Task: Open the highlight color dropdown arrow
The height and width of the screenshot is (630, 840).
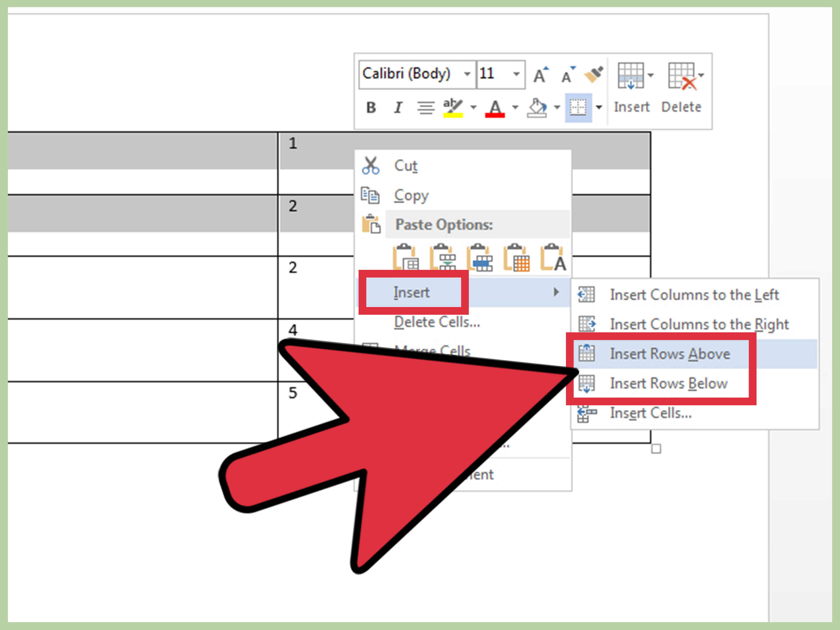Action: [x=473, y=107]
